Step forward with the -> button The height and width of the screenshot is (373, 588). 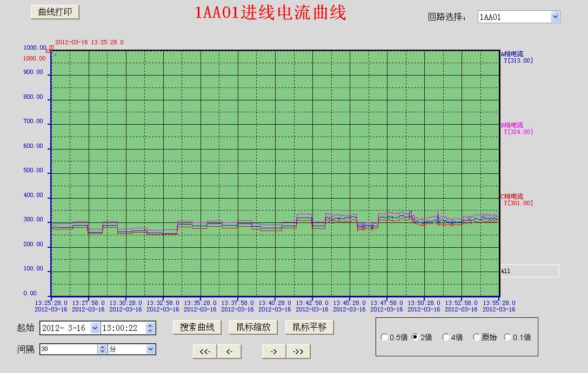274,351
